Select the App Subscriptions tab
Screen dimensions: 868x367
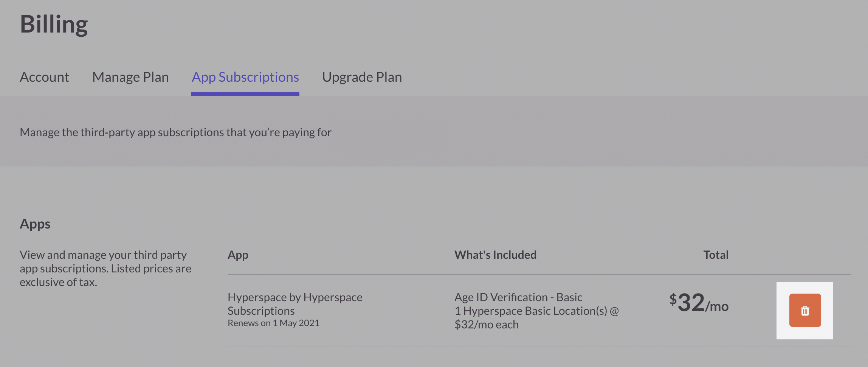[245, 77]
